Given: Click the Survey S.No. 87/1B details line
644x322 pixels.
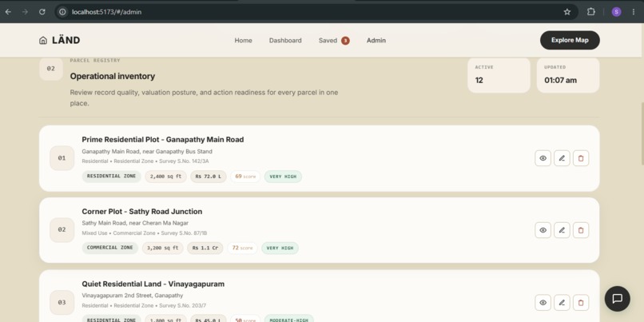Looking at the screenshot, I should tap(144, 233).
